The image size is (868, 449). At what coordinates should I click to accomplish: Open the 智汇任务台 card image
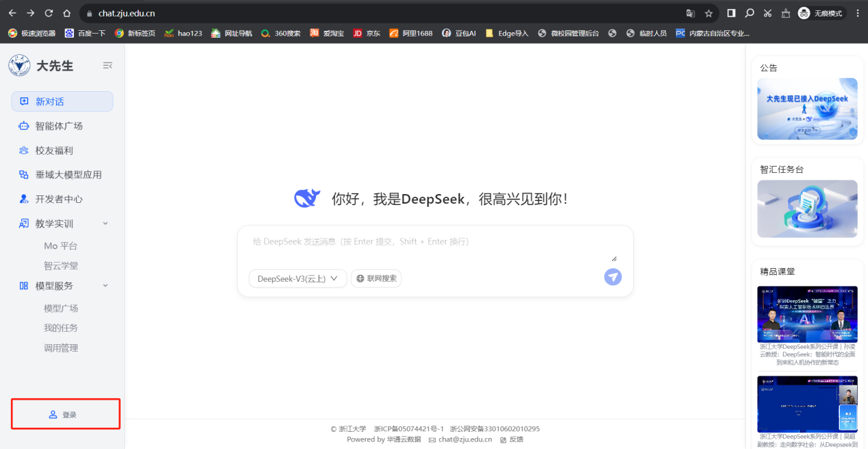pyautogui.click(x=807, y=209)
